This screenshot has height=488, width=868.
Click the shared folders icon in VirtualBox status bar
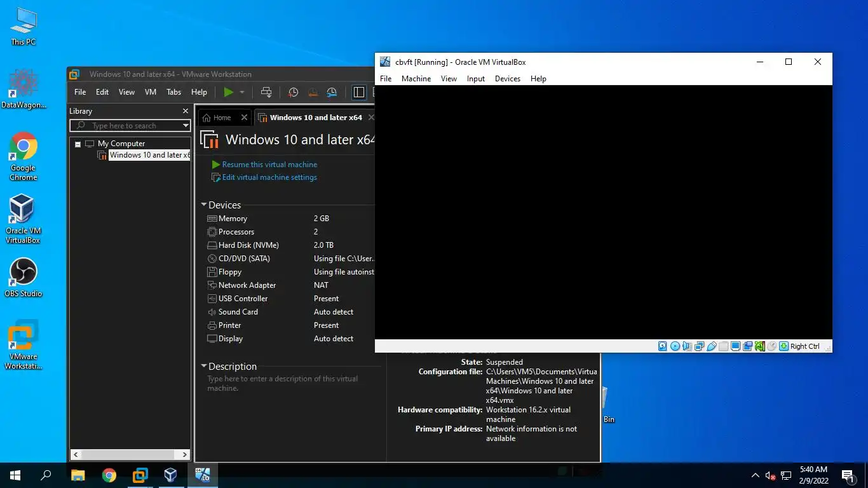coord(724,346)
